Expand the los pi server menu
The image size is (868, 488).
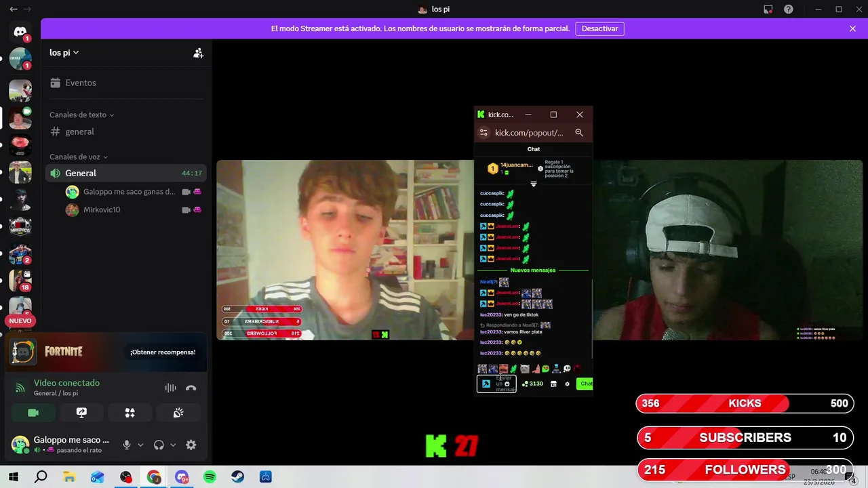click(64, 52)
